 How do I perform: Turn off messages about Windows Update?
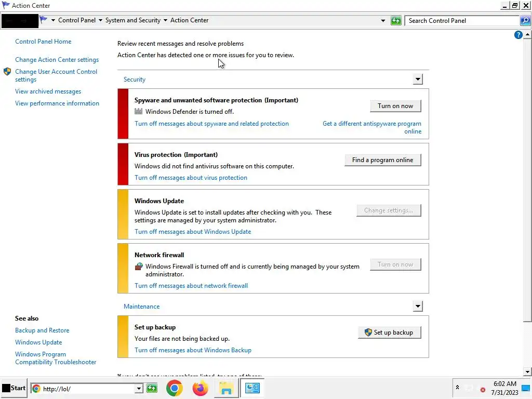pos(193,231)
